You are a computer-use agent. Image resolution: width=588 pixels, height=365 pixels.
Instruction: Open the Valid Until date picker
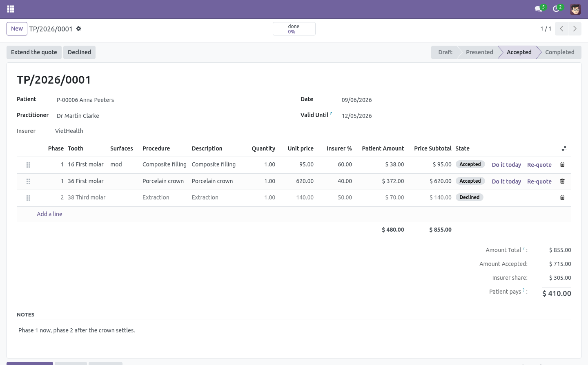tap(455, 116)
